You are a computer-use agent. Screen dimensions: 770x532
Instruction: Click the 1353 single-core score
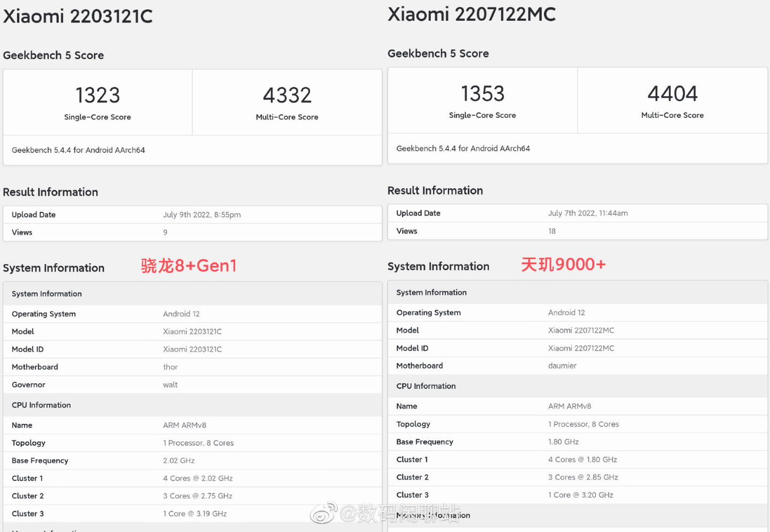[x=482, y=94]
